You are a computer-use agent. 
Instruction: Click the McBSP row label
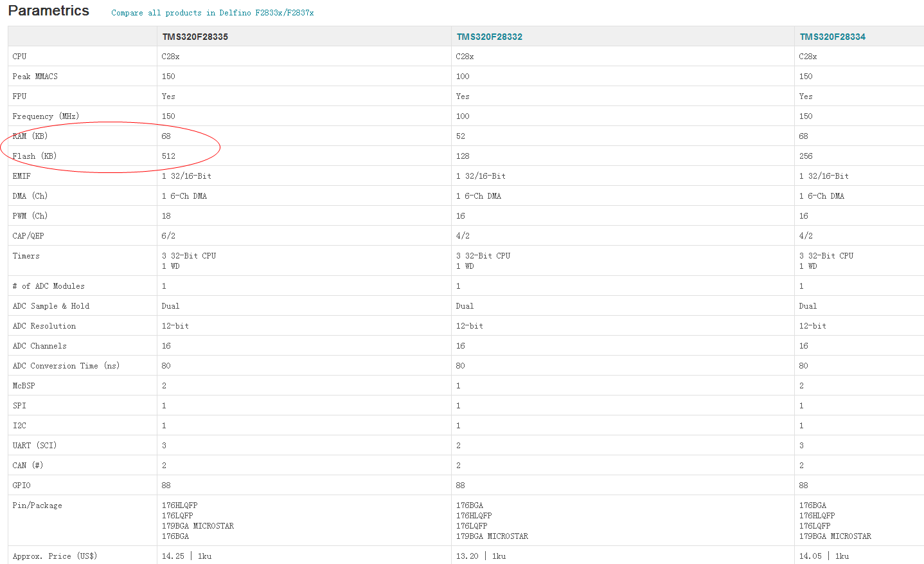(24, 386)
